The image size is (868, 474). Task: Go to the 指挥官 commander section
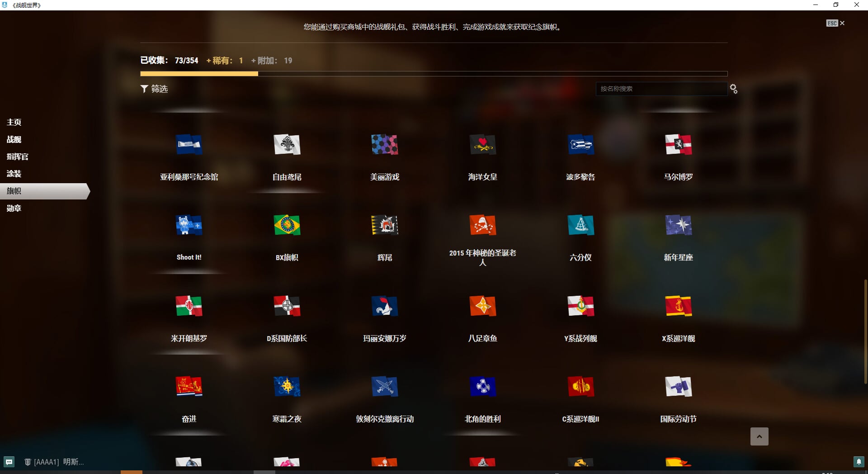pyautogui.click(x=18, y=156)
